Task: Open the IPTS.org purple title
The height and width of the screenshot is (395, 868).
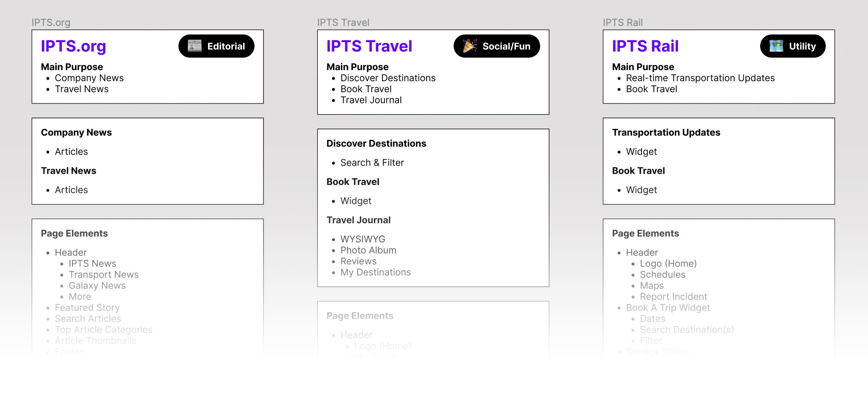Action: pyautogui.click(x=73, y=46)
